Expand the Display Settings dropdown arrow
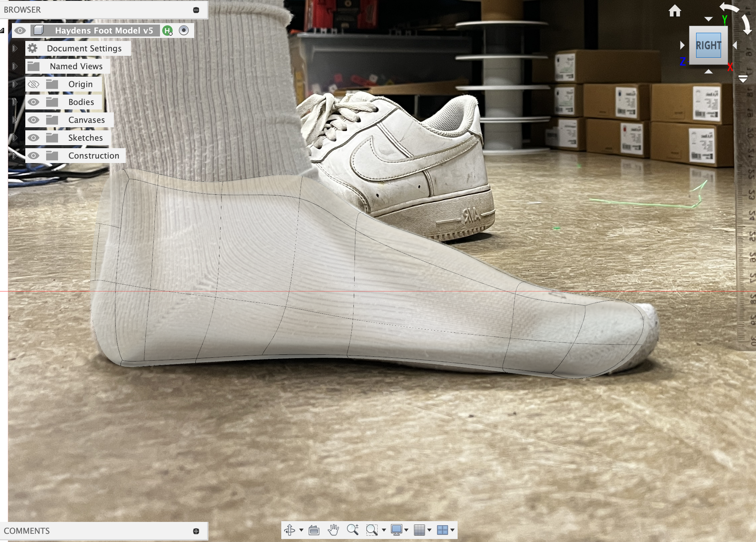Image resolution: width=756 pixels, height=542 pixels. tap(406, 530)
